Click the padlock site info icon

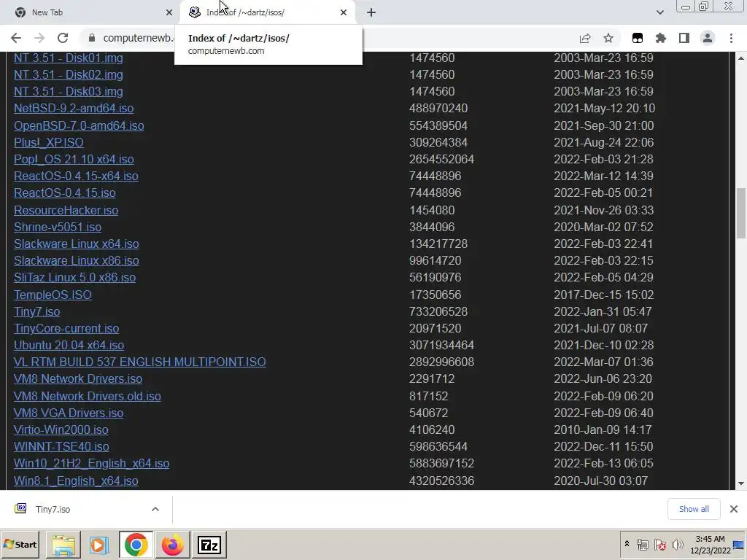pos(92,38)
